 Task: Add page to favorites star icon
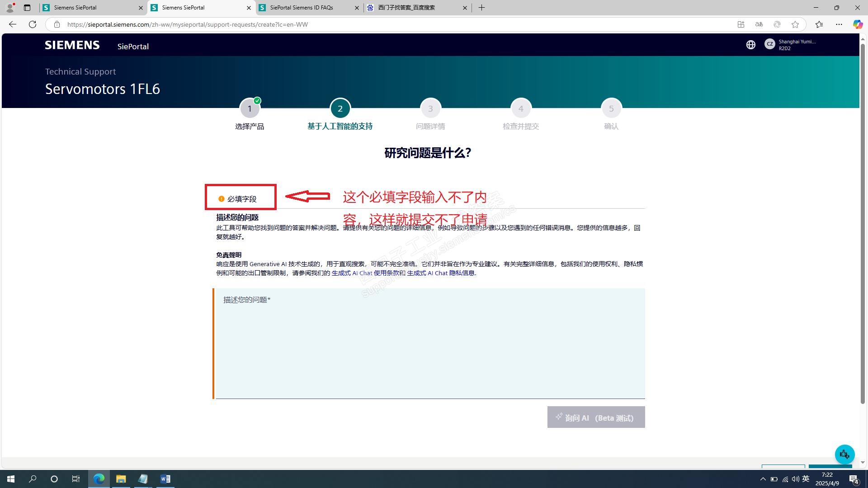[x=795, y=24]
